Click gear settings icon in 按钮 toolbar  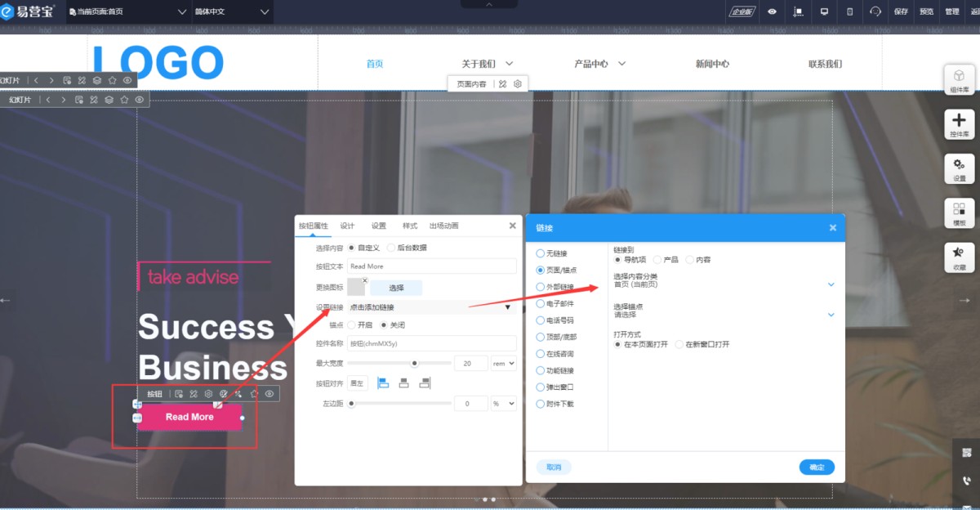(x=208, y=394)
